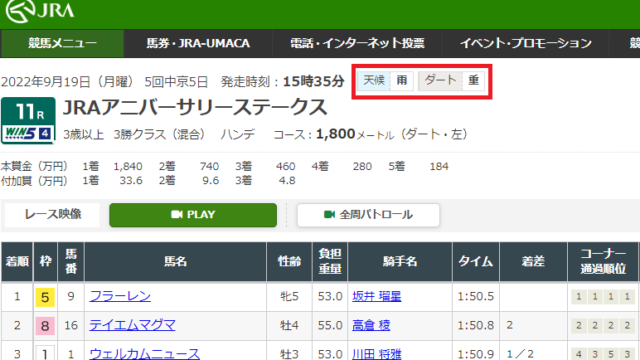The image size is (640, 360).
Task: Open the 電話・インターネット投票 menu
Action: click(358, 43)
